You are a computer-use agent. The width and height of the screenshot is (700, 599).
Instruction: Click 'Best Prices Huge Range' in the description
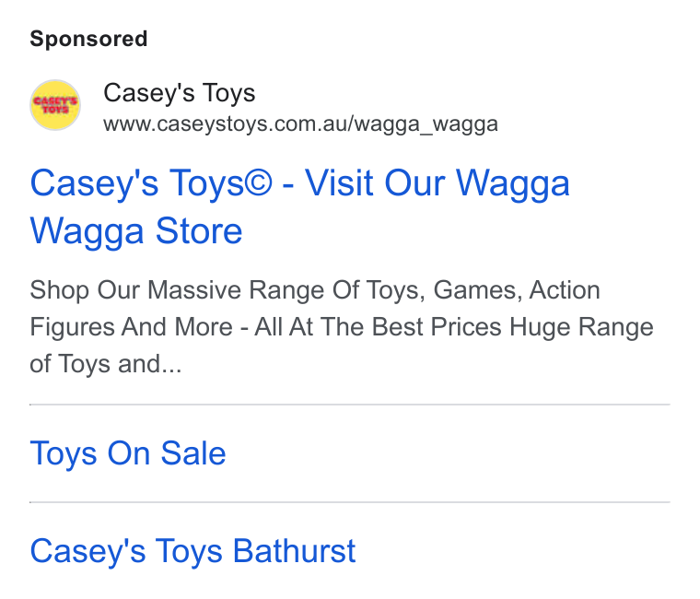point(512,327)
